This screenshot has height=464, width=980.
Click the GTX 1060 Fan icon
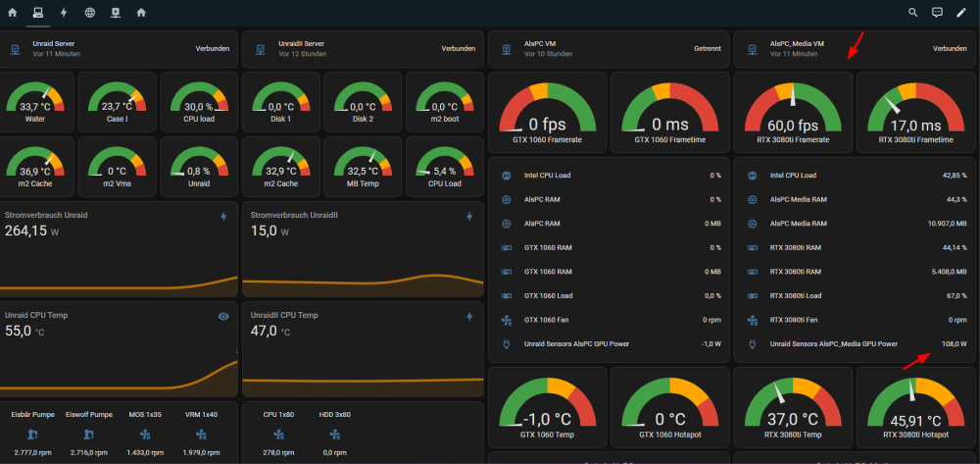coord(507,320)
